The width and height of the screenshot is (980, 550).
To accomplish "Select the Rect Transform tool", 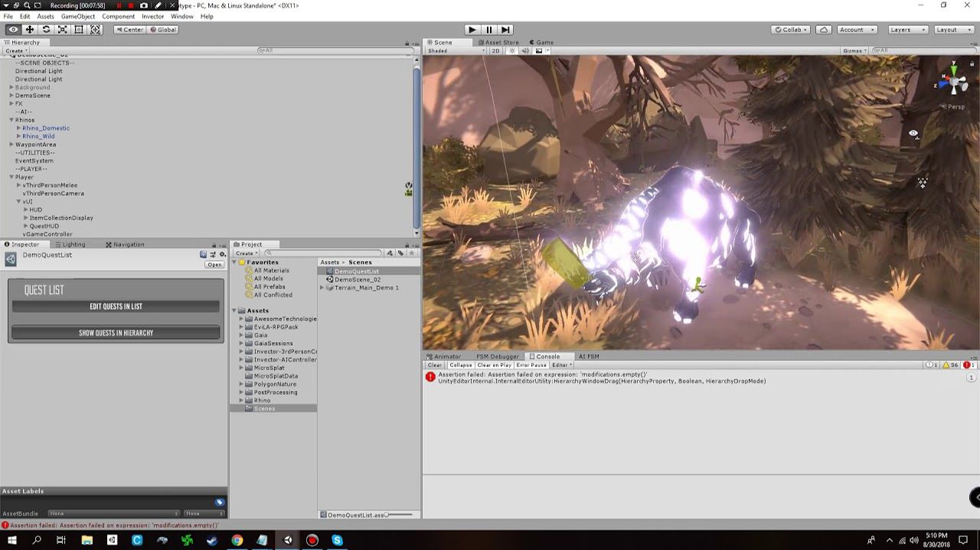I will pyautogui.click(x=79, y=30).
